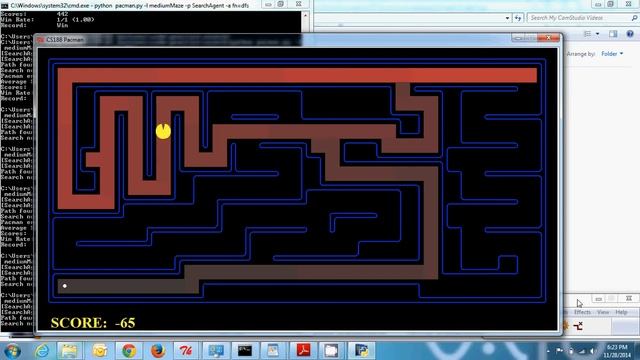Open the View menu in the background window
Viewport: 640px width, 360px height.
603,312
